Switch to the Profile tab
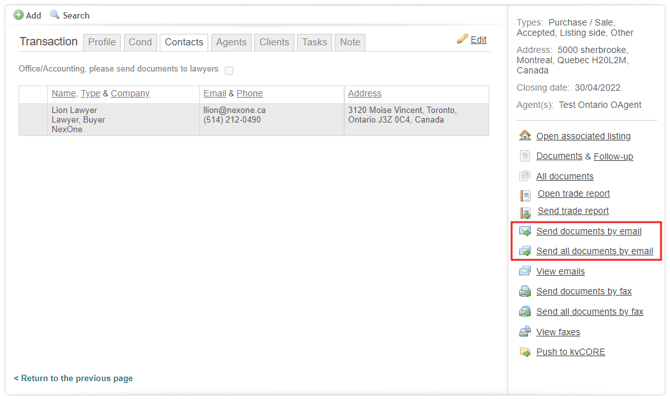This screenshot has width=670, height=399. click(x=102, y=42)
